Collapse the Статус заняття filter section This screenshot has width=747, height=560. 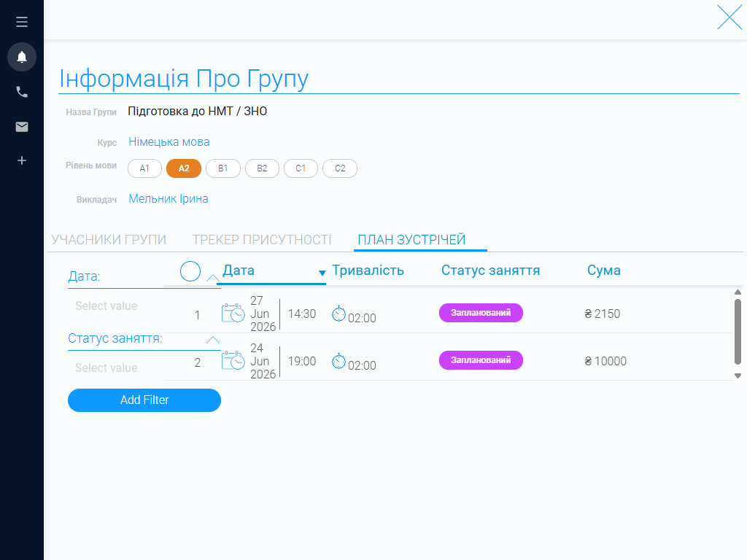pos(212,340)
